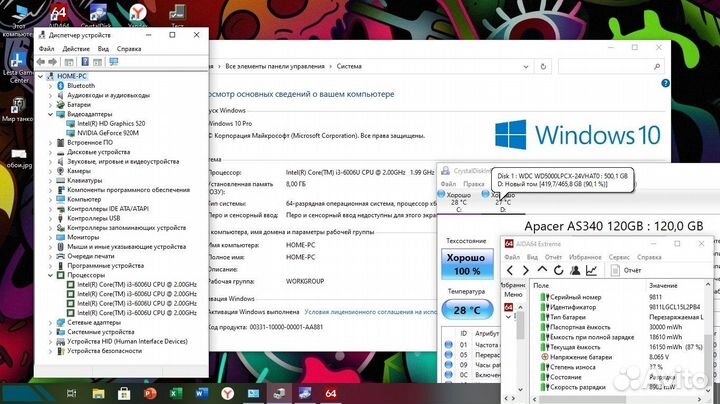The width and height of the screenshot is (720, 404).
Task: Open PowerPoint from the taskbar
Action: coord(150,393)
